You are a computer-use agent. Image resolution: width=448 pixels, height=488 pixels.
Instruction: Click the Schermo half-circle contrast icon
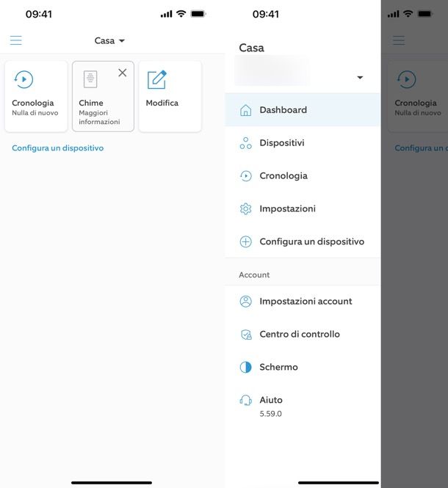[x=245, y=367]
